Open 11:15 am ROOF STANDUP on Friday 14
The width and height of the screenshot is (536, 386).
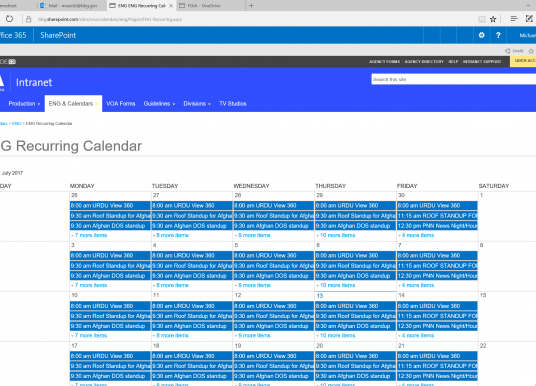(437, 316)
